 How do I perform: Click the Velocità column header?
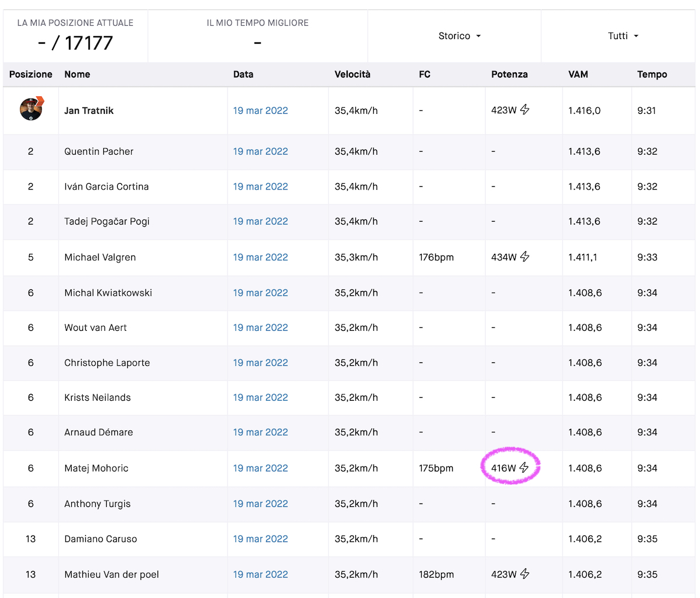(352, 75)
